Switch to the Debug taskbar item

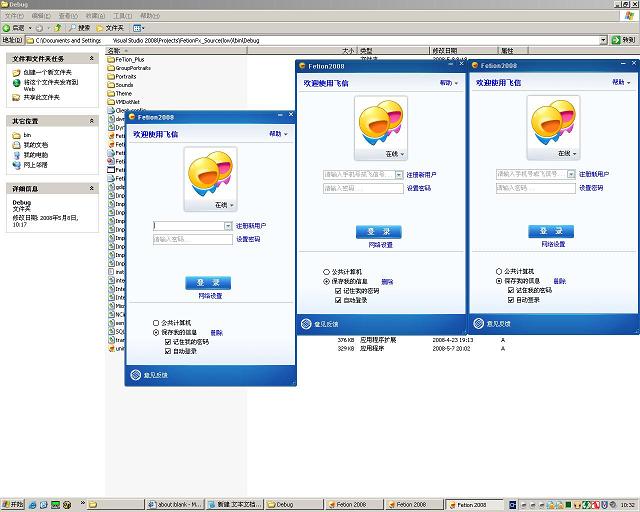tap(293, 505)
